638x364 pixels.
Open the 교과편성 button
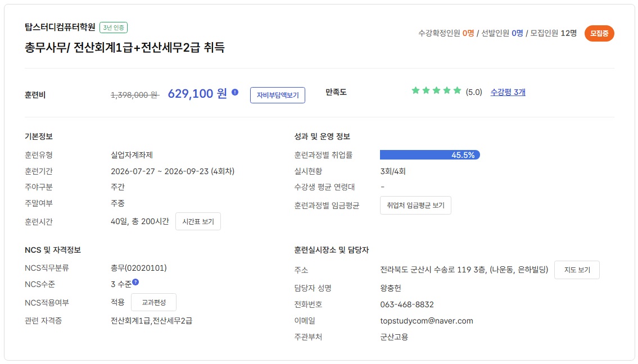154,303
